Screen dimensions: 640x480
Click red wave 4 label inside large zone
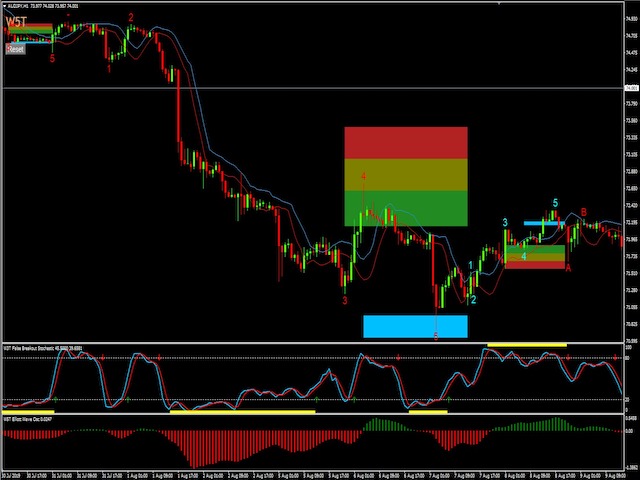coord(364,177)
